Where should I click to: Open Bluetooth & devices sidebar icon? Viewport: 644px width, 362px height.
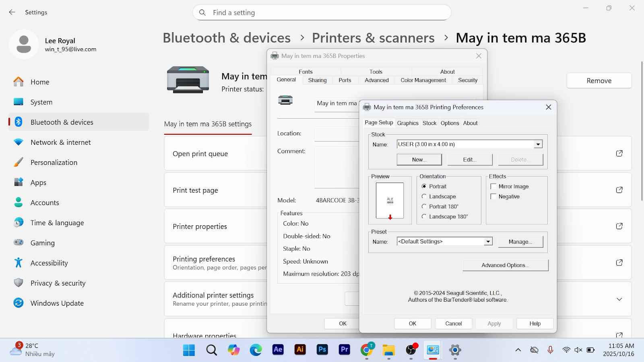click(x=19, y=122)
